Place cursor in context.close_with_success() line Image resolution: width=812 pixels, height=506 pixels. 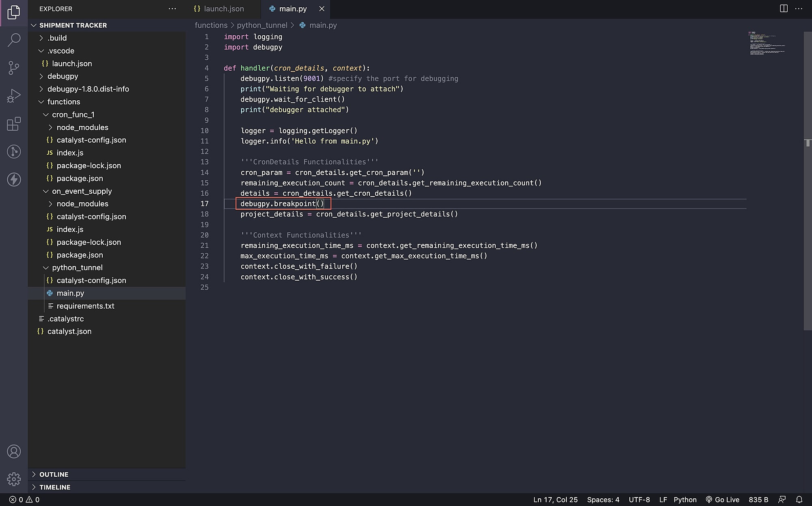pos(299,277)
